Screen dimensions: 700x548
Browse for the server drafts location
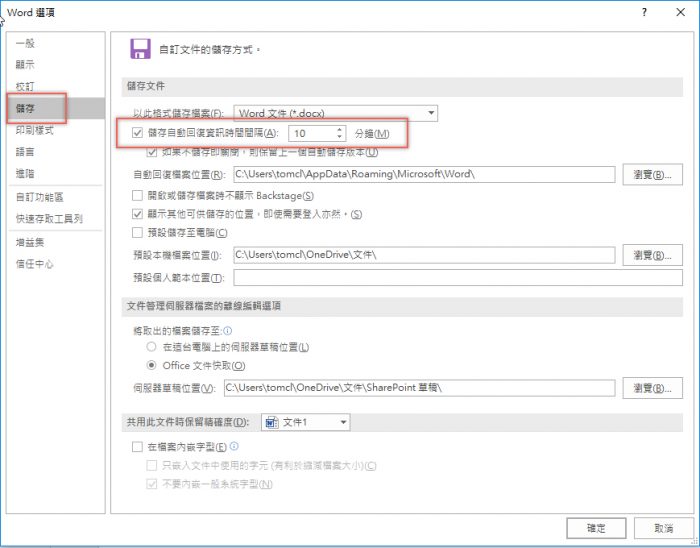click(x=653, y=388)
